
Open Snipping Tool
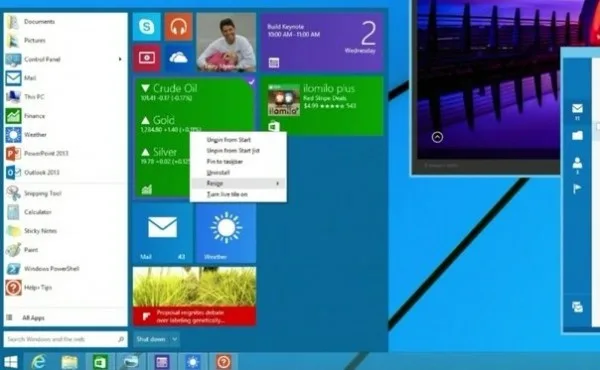pyautogui.click(x=65, y=193)
